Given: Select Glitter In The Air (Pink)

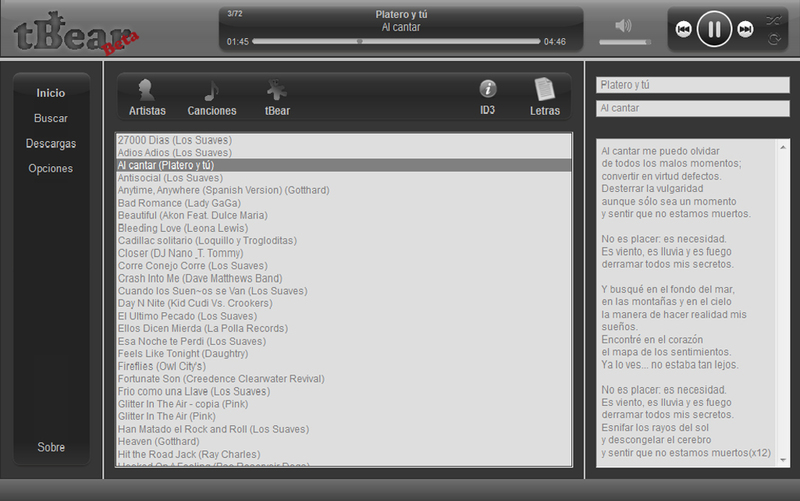Looking at the screenshot, I should point(344,416).
